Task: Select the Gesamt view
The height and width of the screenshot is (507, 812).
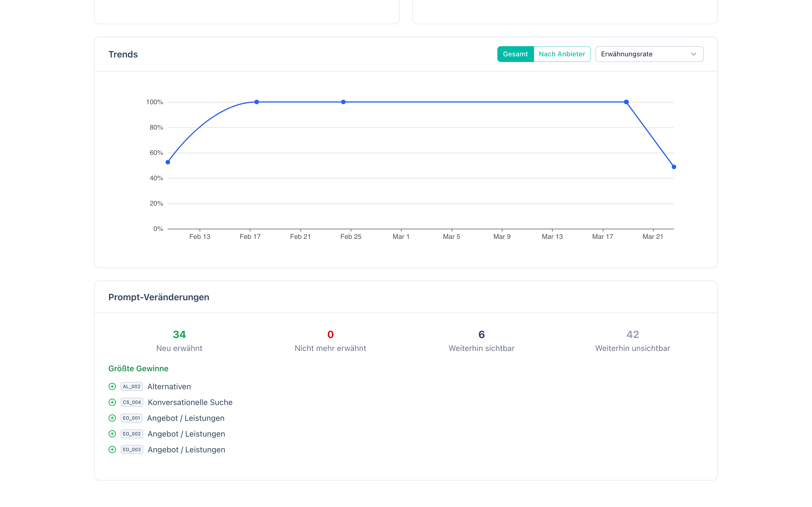Action: coord(515,54)
